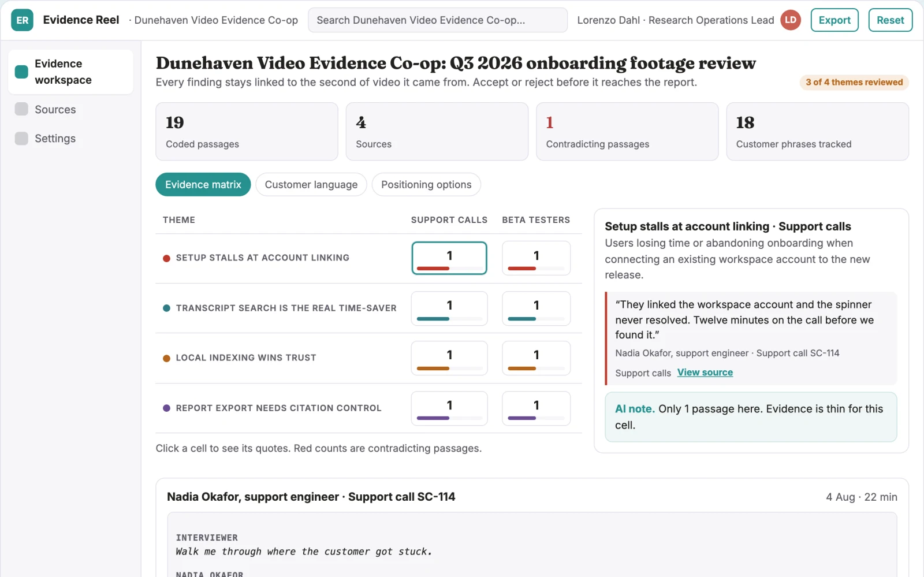Click the 19 Coded passages stat card

tap(247, 132)
